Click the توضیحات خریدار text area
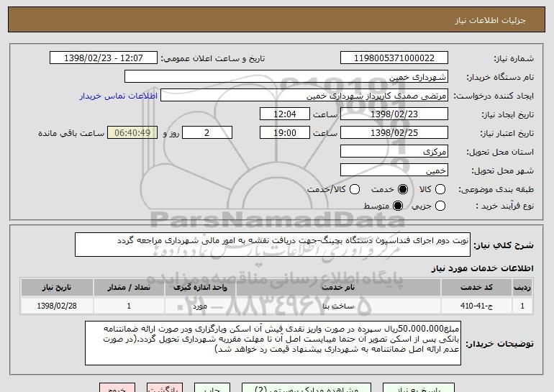 click(x=273, y=343)
